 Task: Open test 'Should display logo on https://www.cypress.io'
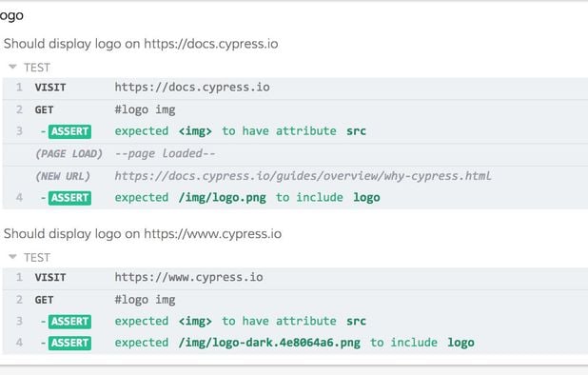click(x=143, y=234)
